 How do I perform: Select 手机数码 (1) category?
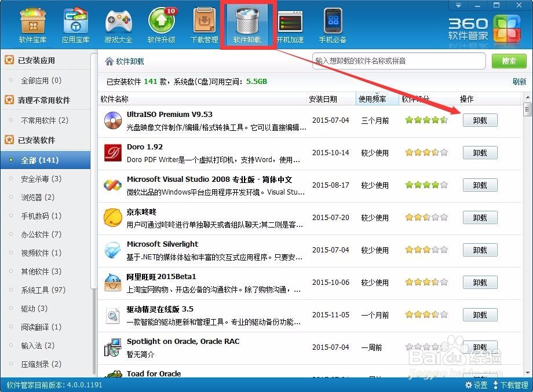click(41, 216)
